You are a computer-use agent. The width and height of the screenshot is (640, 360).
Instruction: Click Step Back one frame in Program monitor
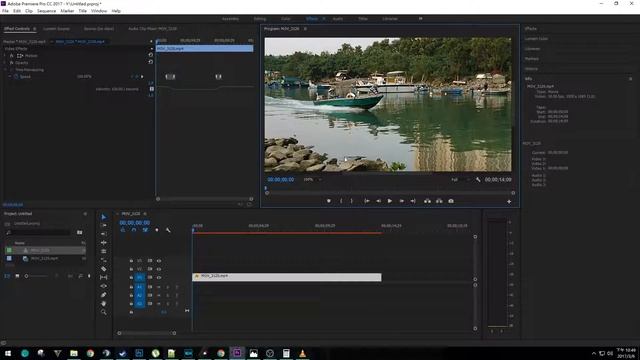click(378, 201)
